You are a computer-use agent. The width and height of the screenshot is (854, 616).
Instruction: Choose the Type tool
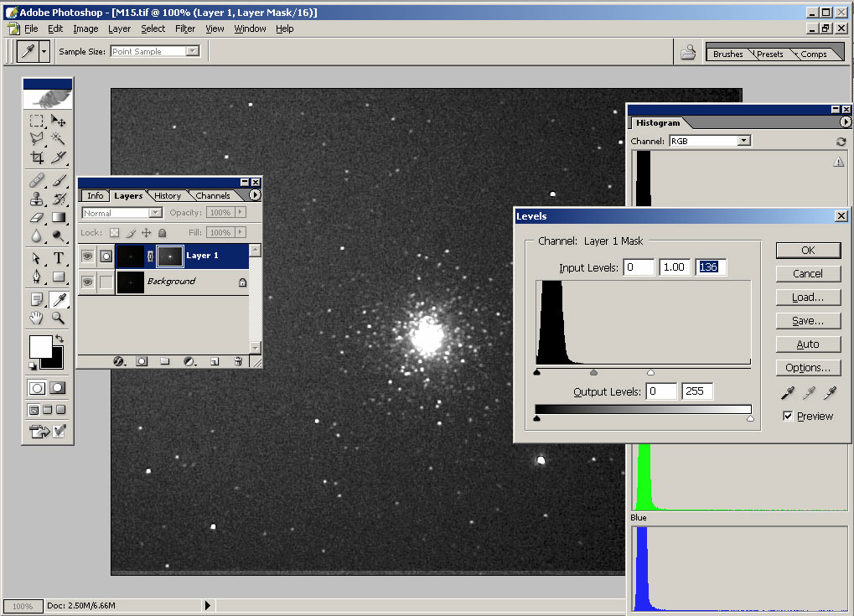pos(59,257)
